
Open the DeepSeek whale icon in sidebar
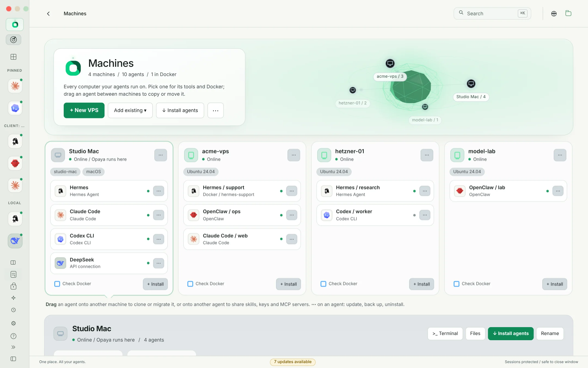point(15,241)
